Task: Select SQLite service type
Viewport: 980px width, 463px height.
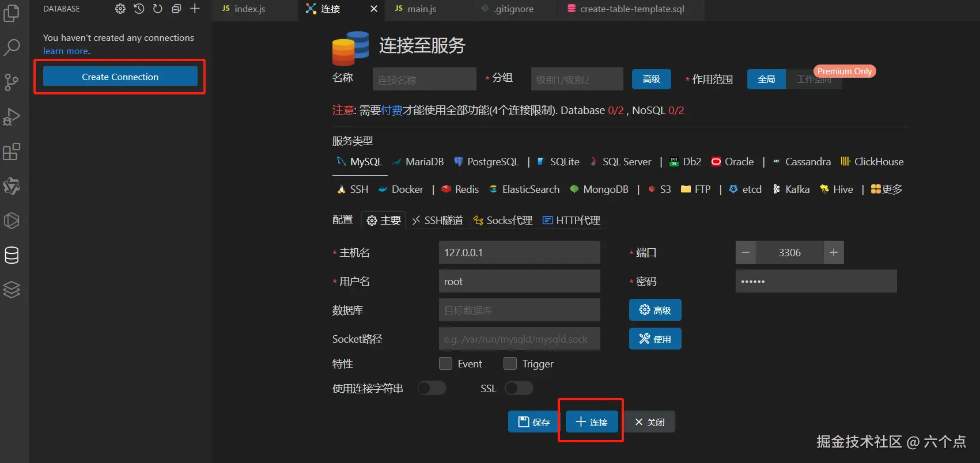Action: 558,162
